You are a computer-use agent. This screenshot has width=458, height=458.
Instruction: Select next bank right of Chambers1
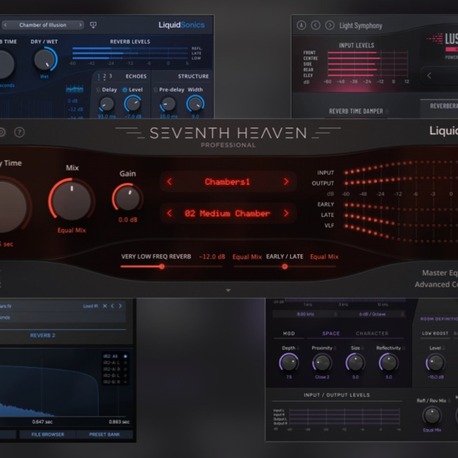[286, 182]
